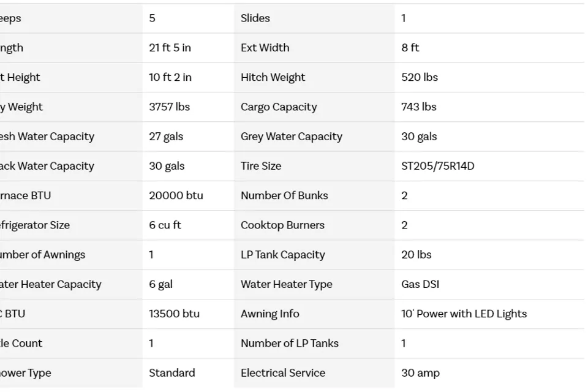This screenshot has height=392, width=588.
Task: Click the Awning Info label
Action: [x=269, y=314]
